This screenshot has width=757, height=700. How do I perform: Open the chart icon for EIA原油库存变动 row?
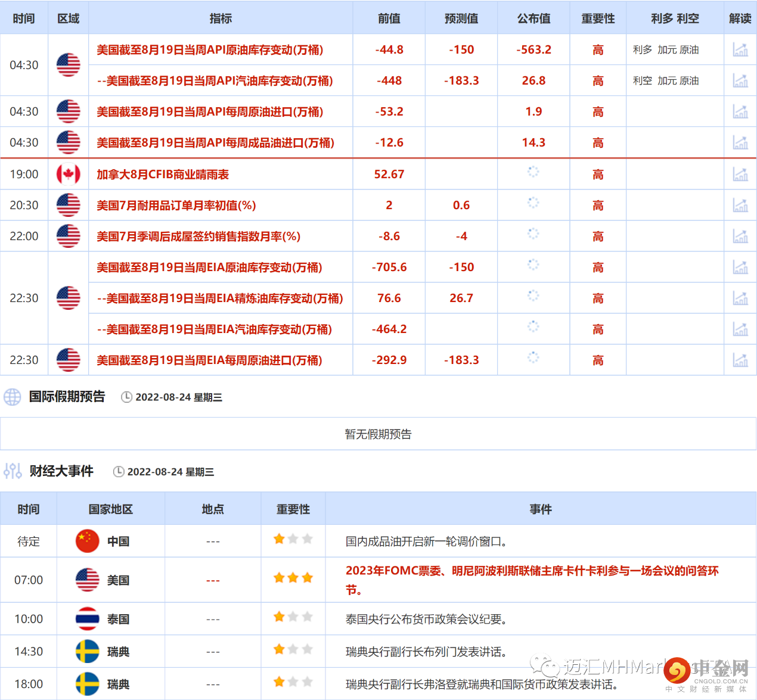(x=740, y=267)
